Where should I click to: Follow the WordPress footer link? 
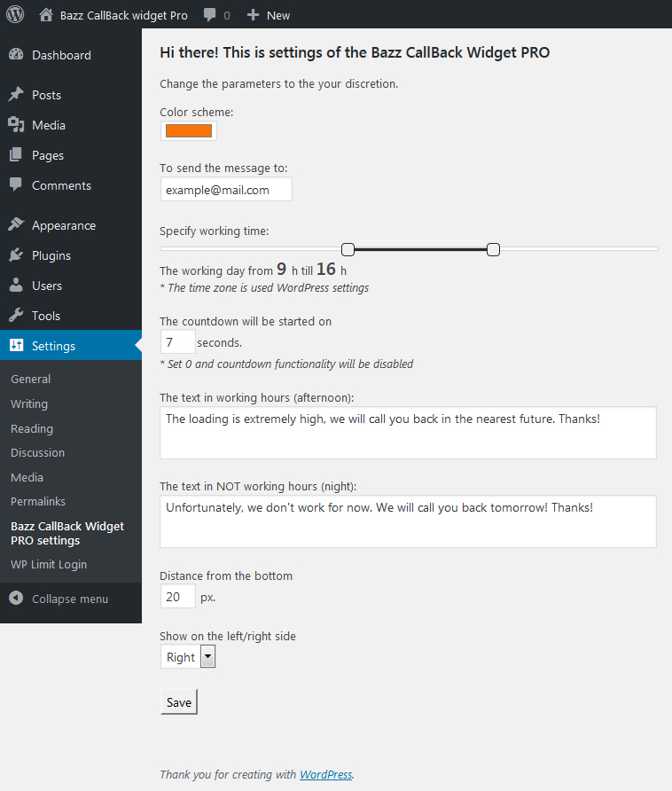(326, 774)
